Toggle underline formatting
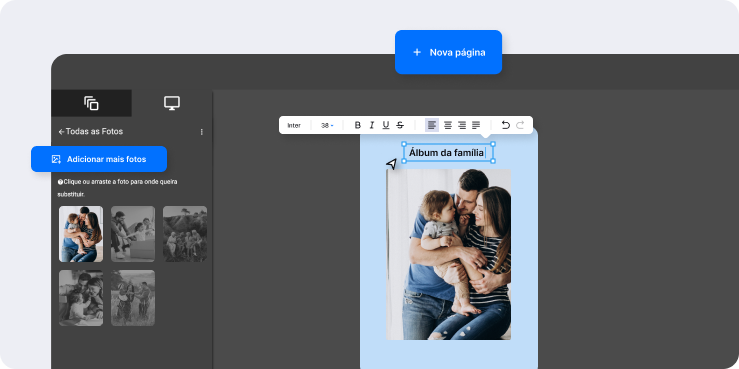 click(x=386, y=125)
